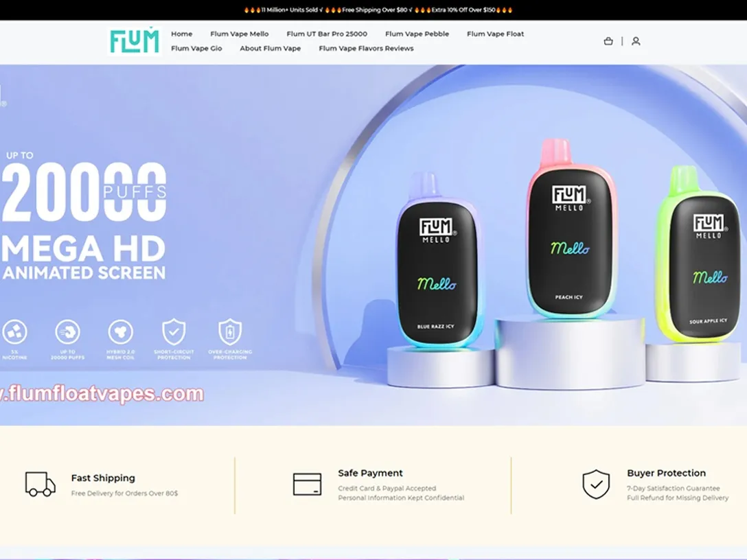Choose the Sour Apple Icy vape device
The width and height of the screenshot is (747, 560).
pos(700,254)
